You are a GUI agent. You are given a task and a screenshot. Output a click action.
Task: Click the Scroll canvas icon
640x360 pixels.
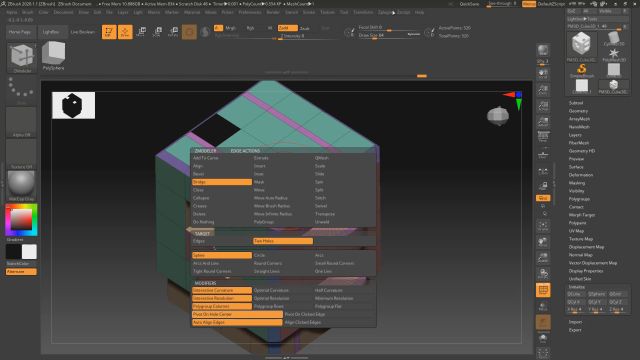(543, 74)
